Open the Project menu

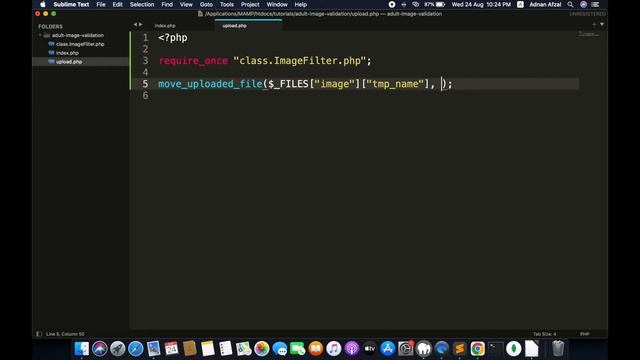250,4
